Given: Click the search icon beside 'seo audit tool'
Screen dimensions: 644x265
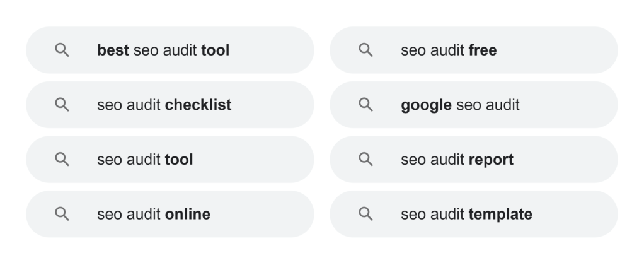Looking at the screenshot, I should 62,160.
